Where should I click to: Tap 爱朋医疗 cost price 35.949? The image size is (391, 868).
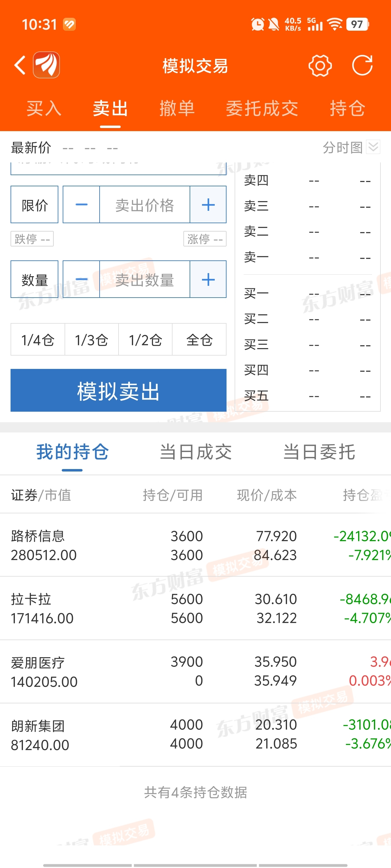point(275,681)
